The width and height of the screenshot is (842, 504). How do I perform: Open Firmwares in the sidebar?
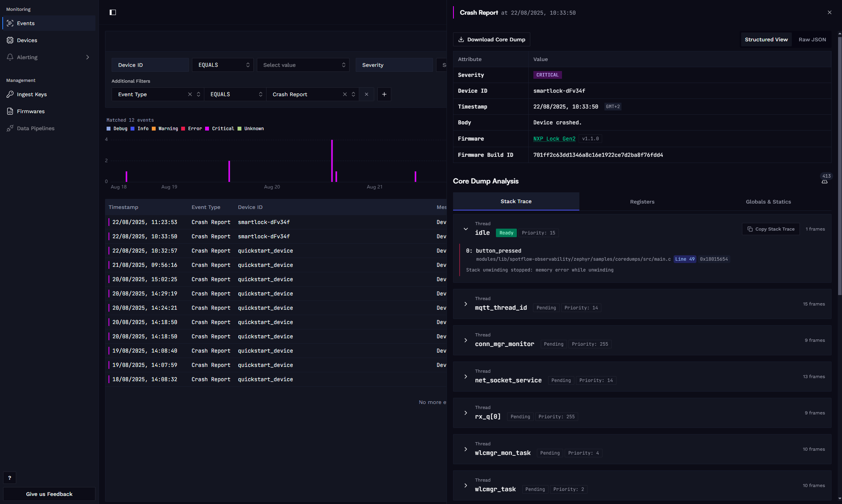(49, 111)
